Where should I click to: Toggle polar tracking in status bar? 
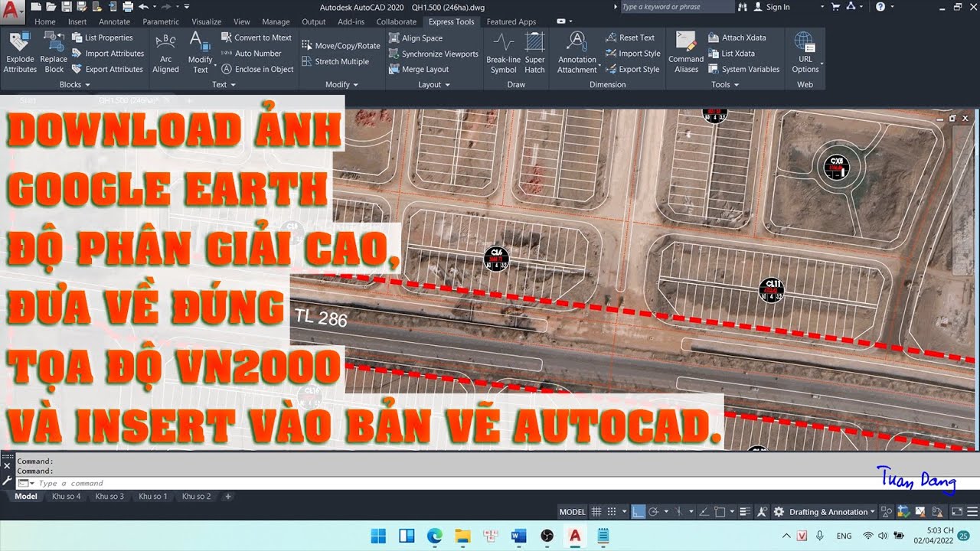653,512
